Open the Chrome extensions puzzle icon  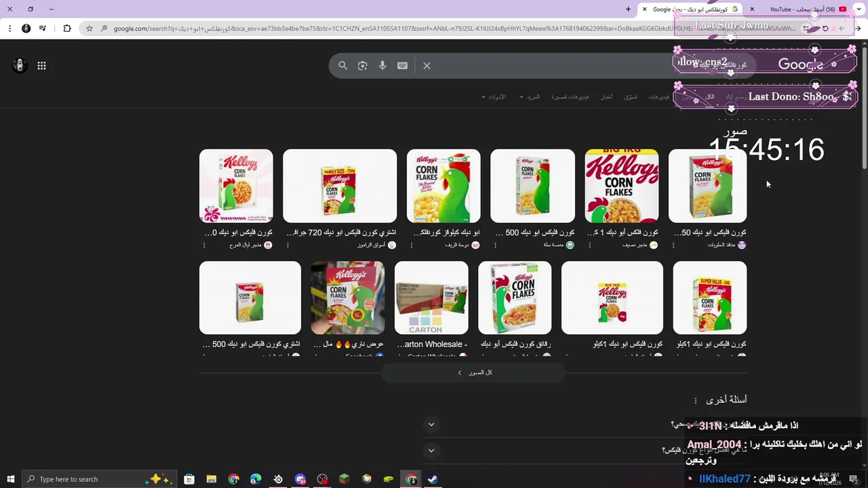66,28
